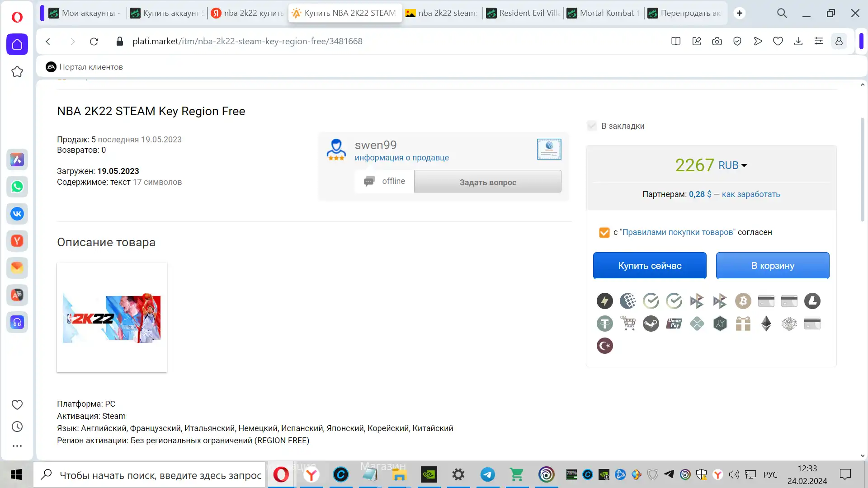Switch to 'Купить аккаунт' tab

tap(167, 13)
